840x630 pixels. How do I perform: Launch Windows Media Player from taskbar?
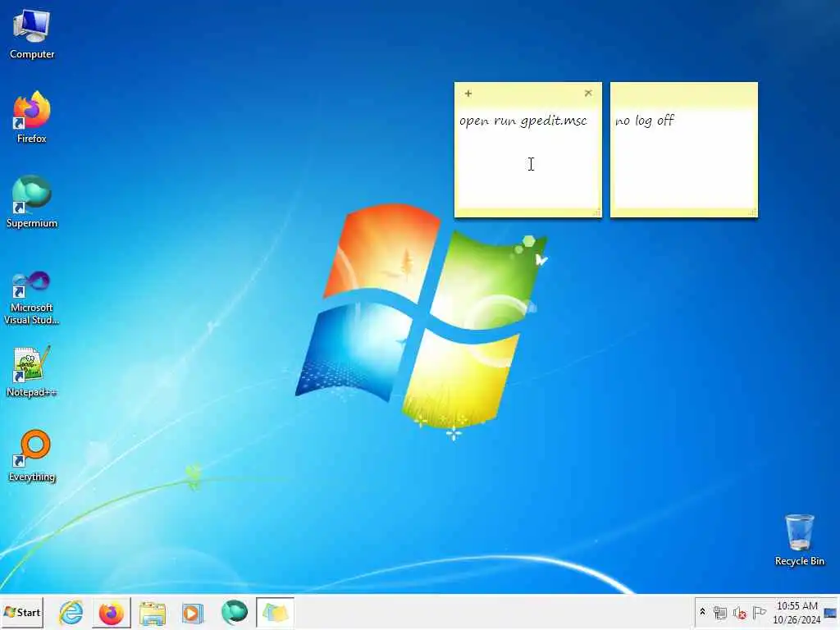coord(193,612)
